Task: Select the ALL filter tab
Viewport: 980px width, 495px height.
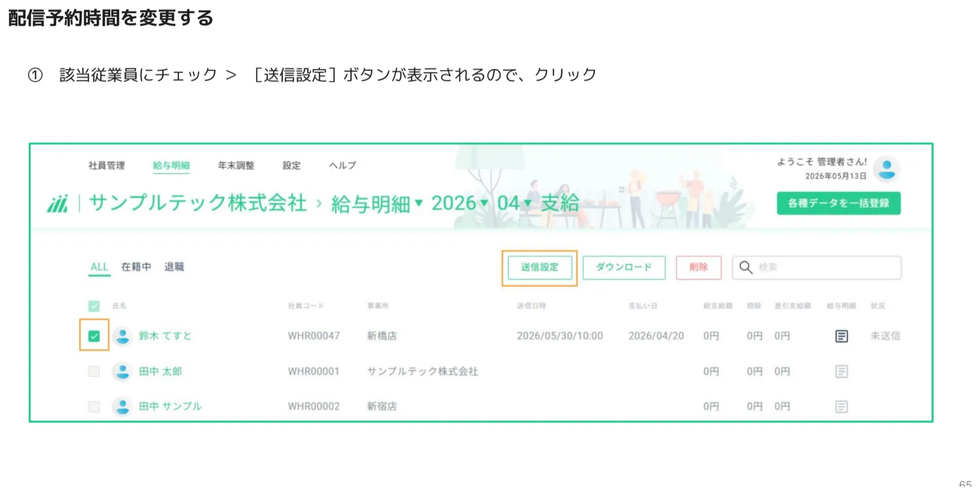Action: point(99,267)
